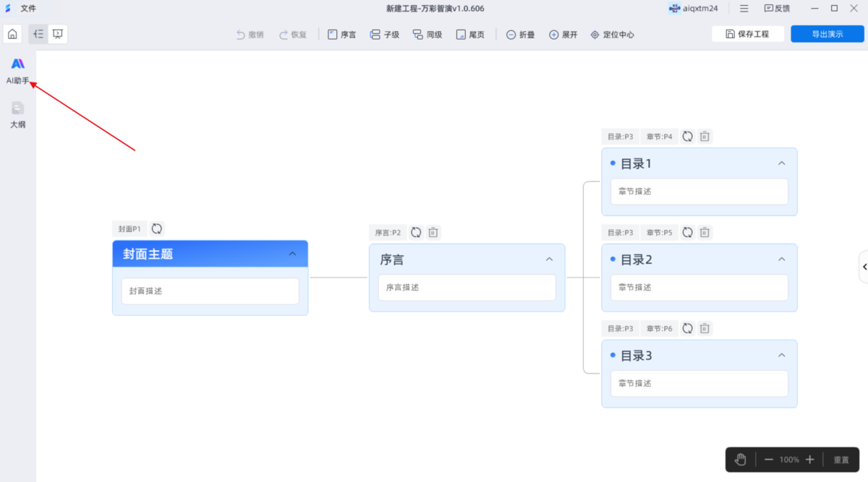Go to the home screen icon

tap(12, 34)
